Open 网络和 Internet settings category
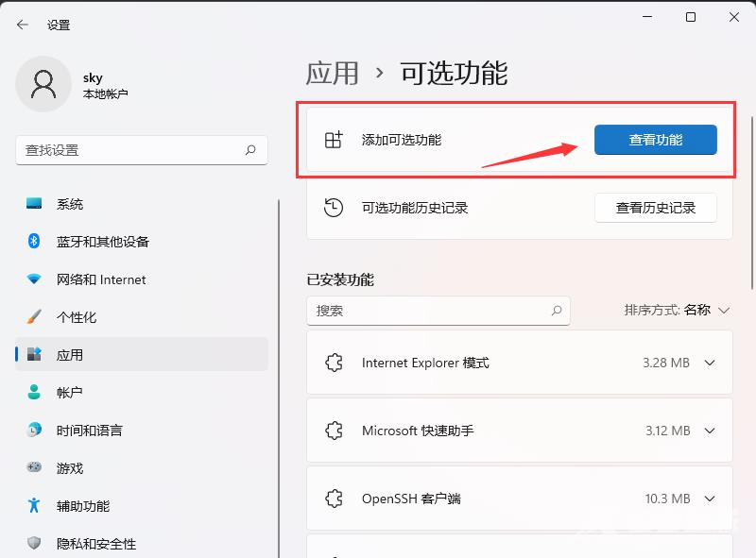The width and height of the screenshot is (756, 558). [142, 279]
